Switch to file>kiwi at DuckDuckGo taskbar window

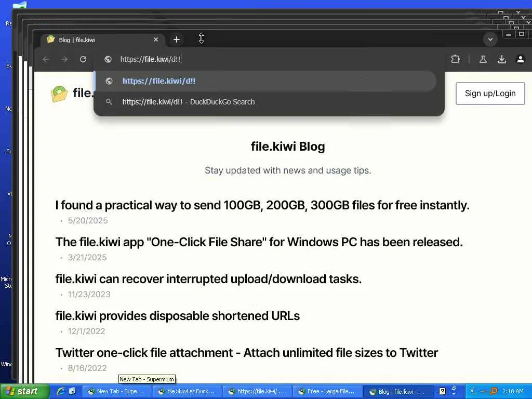tap(187, 392)
